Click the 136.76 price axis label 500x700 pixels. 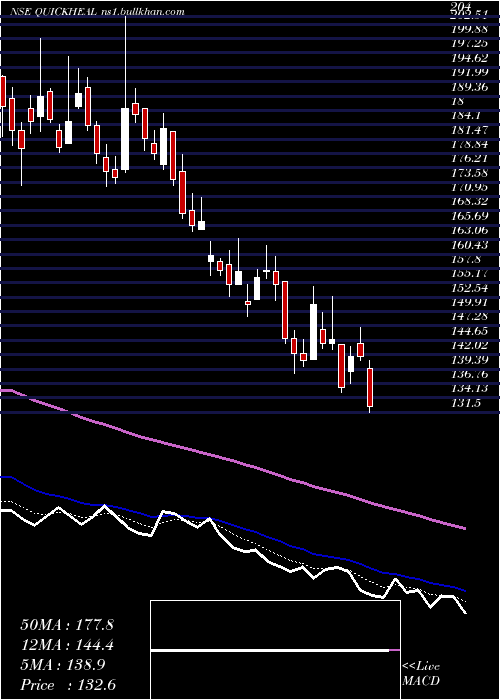tap(469, 374)
